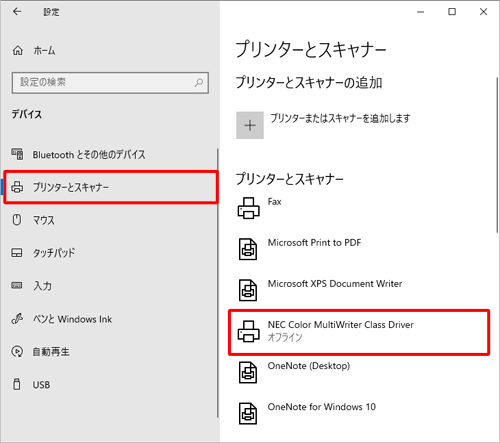Select the Fax entry
This screenshot has height=443, width=500.
(x=274, y=202)
